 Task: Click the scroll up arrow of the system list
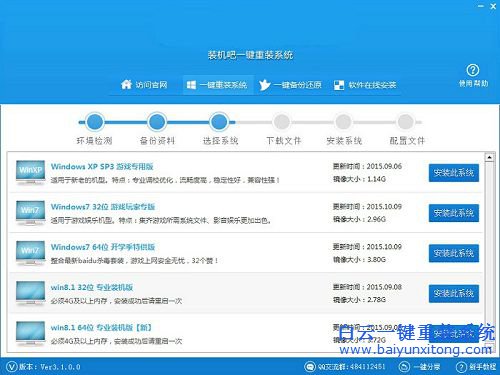[x=489, y=157]
